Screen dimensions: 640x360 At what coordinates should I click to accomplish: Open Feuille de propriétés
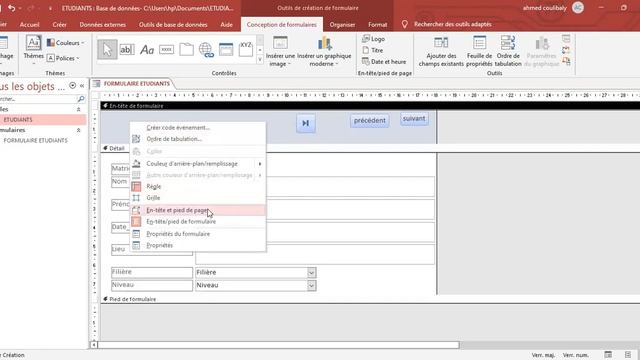479,51
